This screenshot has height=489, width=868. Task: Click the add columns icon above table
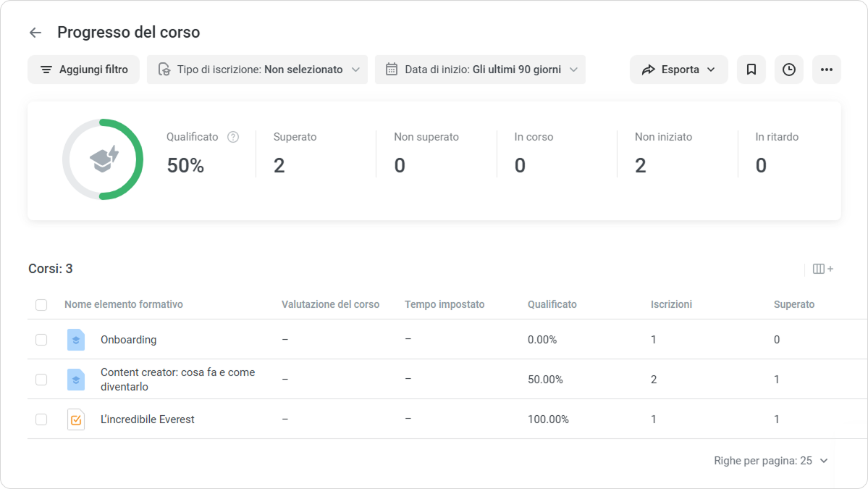[822, 269]
